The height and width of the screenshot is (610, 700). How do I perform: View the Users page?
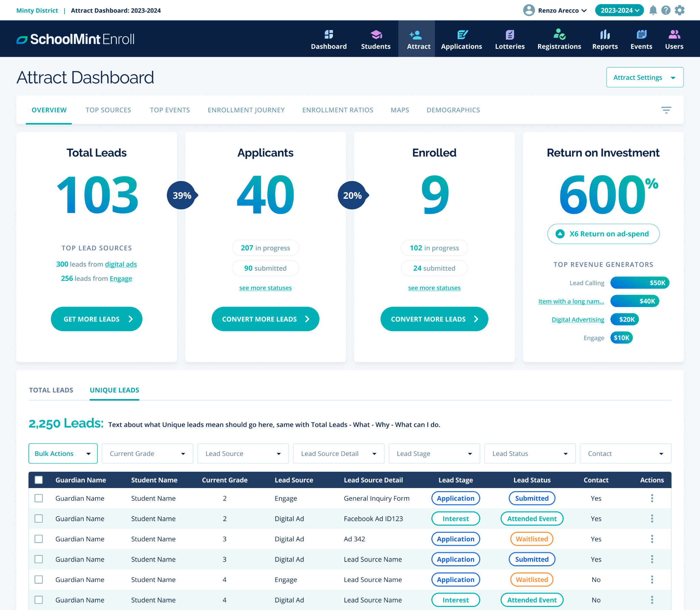pos(673,39)
